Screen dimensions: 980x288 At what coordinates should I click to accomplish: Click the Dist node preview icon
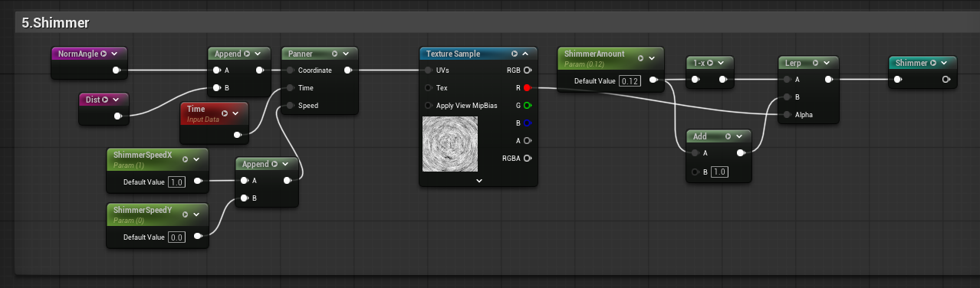(104, 100)
